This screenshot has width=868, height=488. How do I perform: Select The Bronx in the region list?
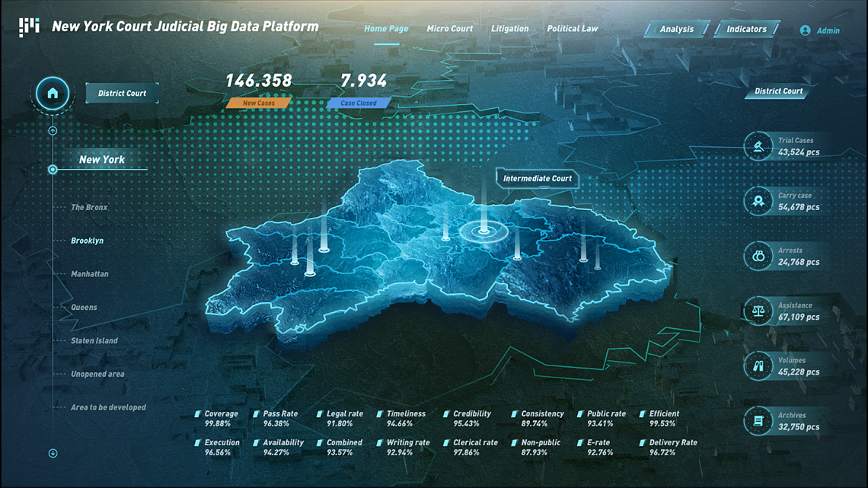(x=89, y=208)
